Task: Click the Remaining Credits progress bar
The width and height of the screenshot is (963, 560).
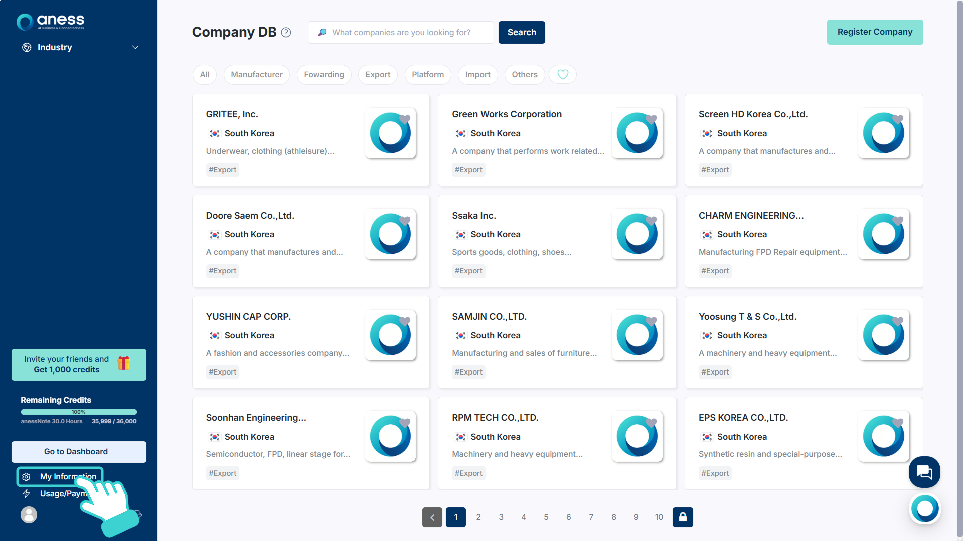Action: click(x=79, y=412)
